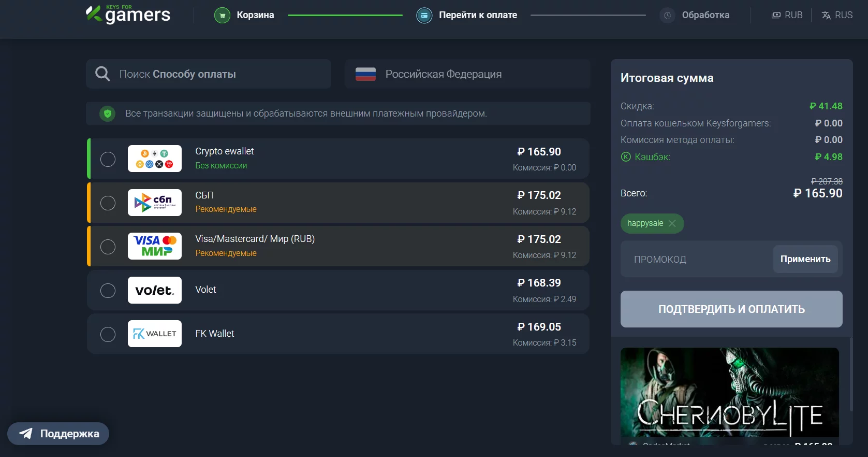Screen dimensions: 868x457
Task: Click the green cart step icon
Action: [x=222, y=16]
